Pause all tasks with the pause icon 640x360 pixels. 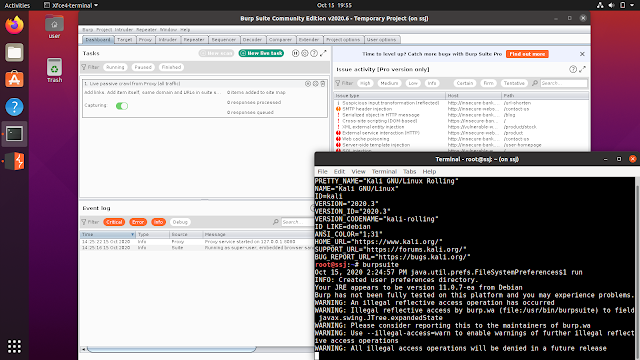[x=296, y=53]
